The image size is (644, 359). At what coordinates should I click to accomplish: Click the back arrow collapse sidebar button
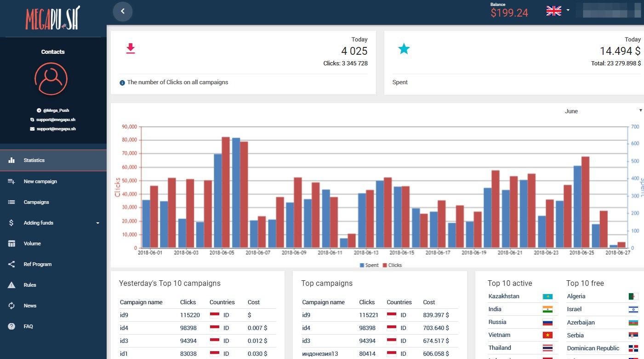tap(122, 11)
